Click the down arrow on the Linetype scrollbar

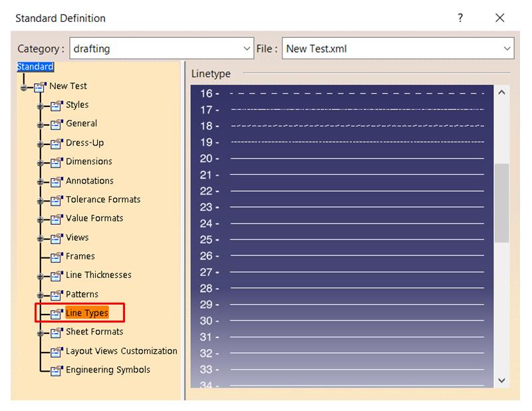(500, 379)
